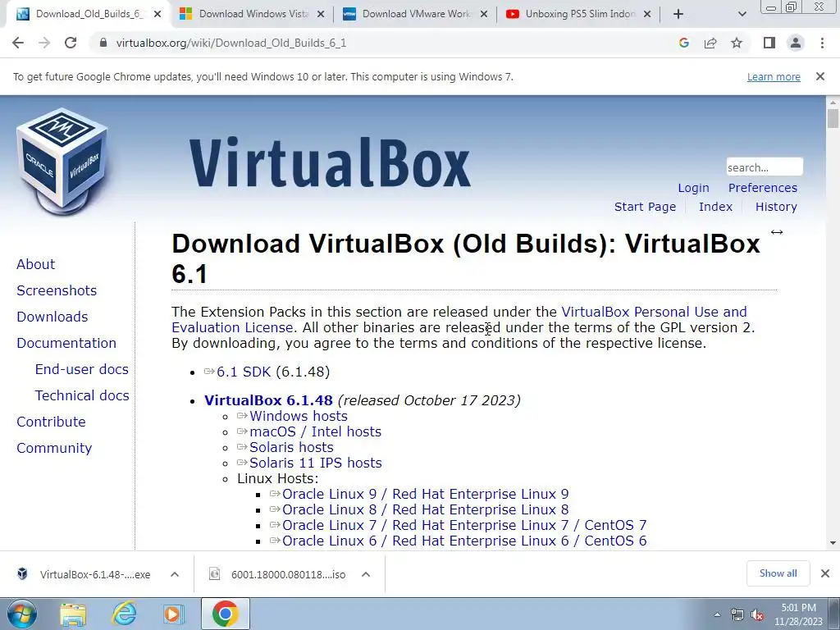Close the Unboxing PS5 Slim tab

coord(647,14)
